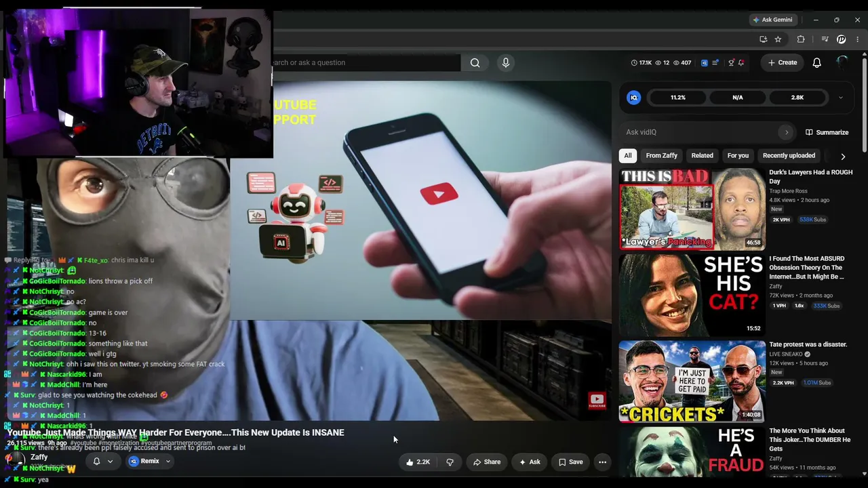Open the YouTube notifications bell
This screenshot has height=488, width=868.
tap(816, 62)
